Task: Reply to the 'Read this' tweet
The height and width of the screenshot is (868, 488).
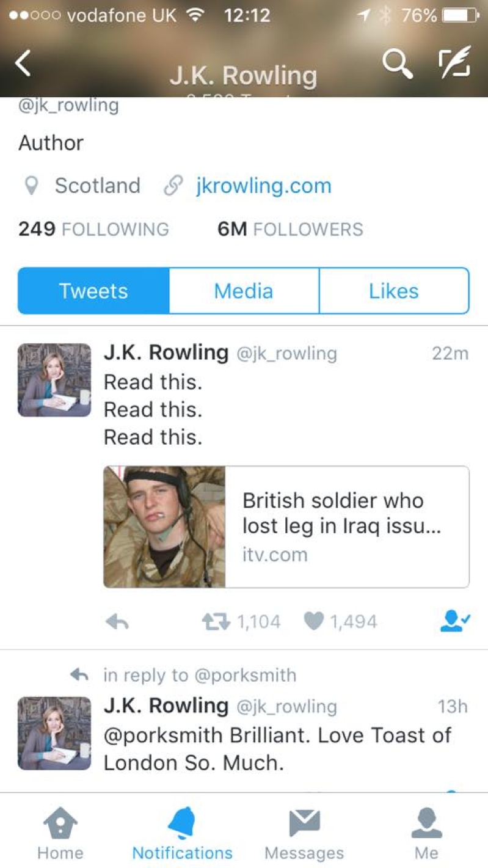Action: pyautogui.click(x=117, y=622)
